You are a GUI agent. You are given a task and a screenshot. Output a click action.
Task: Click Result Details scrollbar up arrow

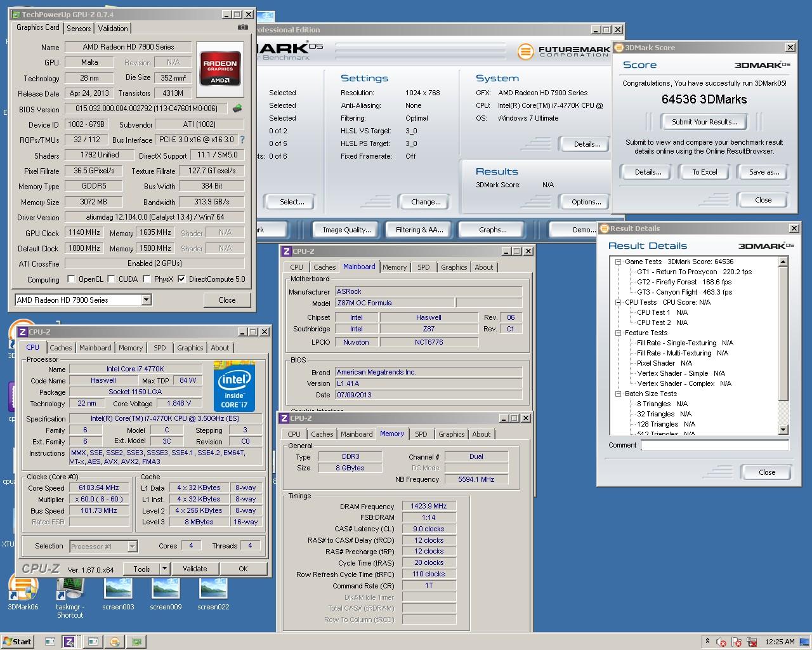point(783,262)
